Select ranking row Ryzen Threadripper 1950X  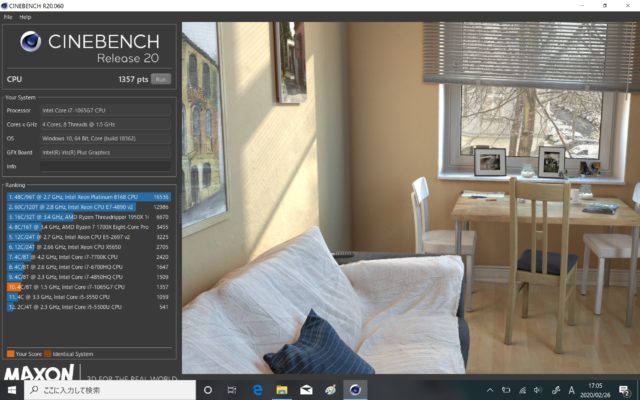pyautogui.click(x=89, y=217)
